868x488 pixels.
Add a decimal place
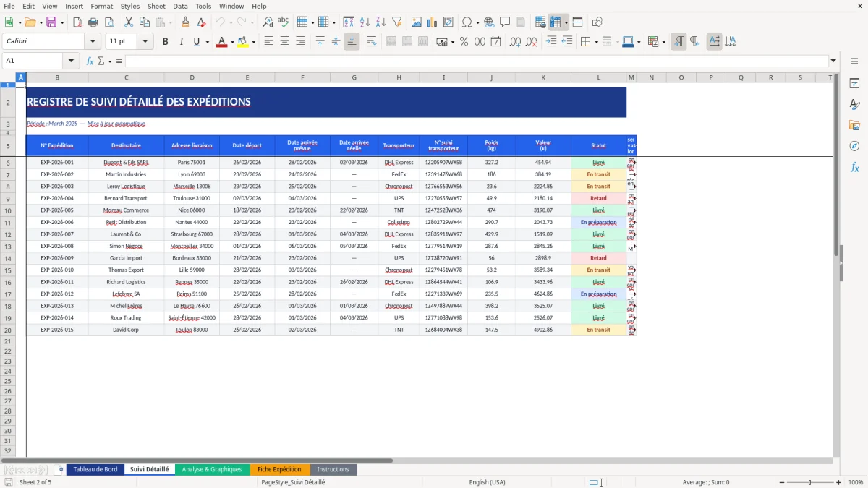click(x=515, y=42)
